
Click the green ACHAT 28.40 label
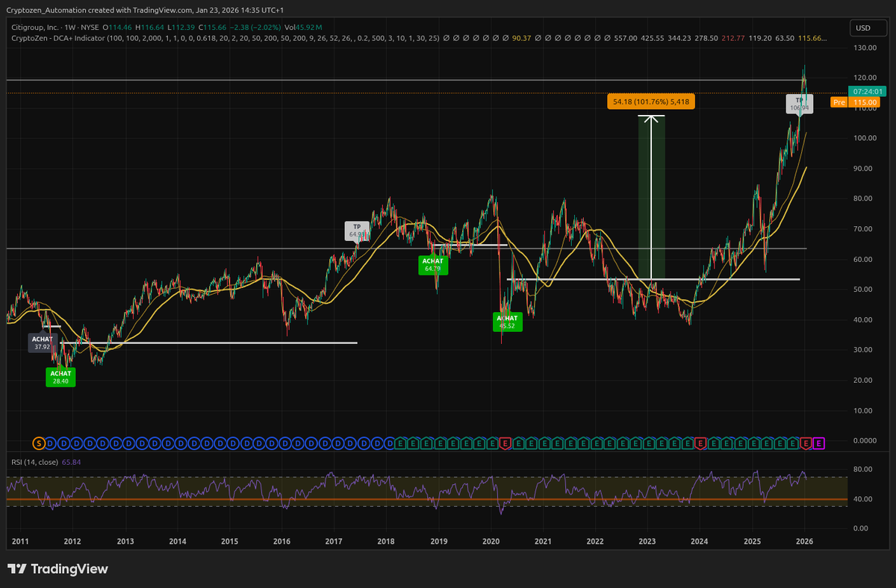(60, 377)
